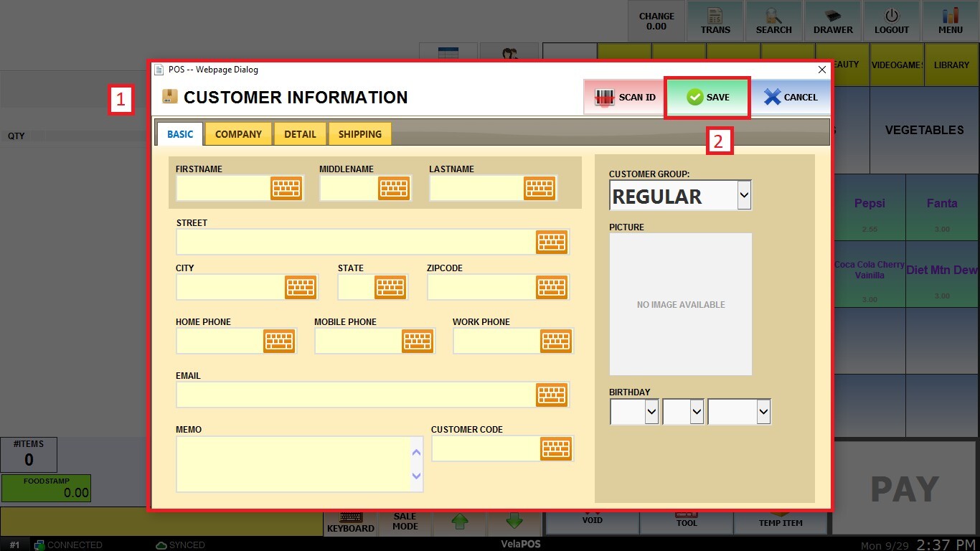The image size is (980, 551).
Task: Cancel the customer information dialog
Action: [791, 98]
